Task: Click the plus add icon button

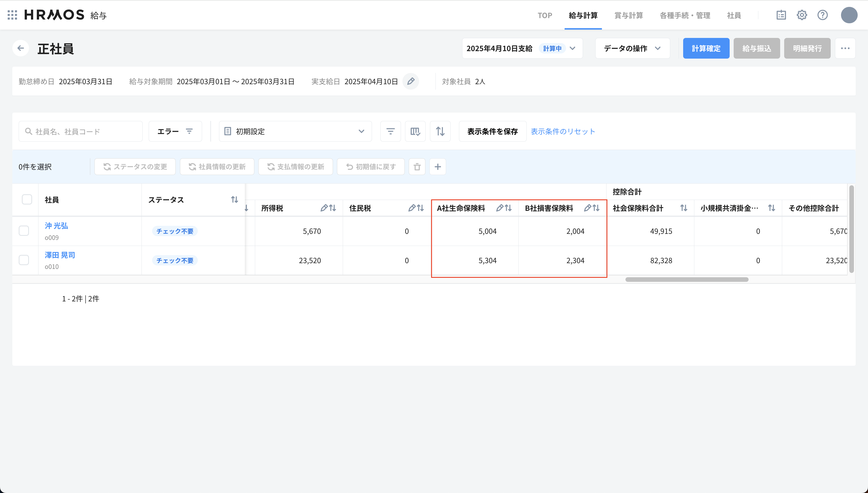Action: 437,167
